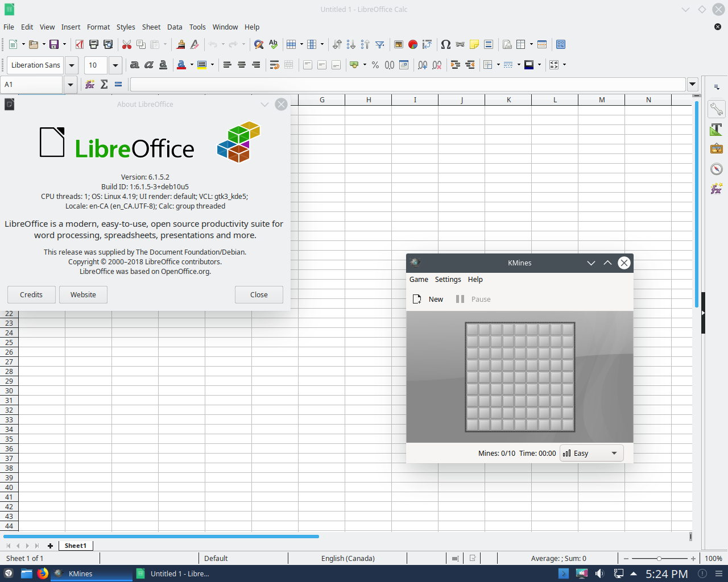Image resolution: width=728 pixels, height=582 pixels.
Task: Click the Format as Percent icon
Action: click(x=375, y=65)
